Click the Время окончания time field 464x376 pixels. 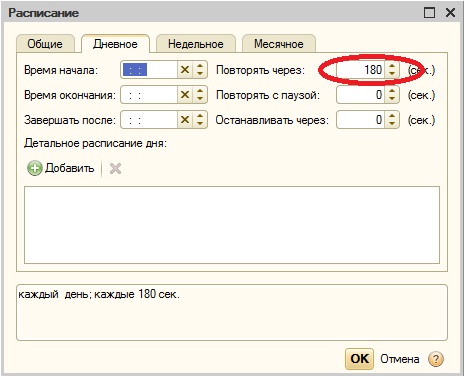pos(149,95)
